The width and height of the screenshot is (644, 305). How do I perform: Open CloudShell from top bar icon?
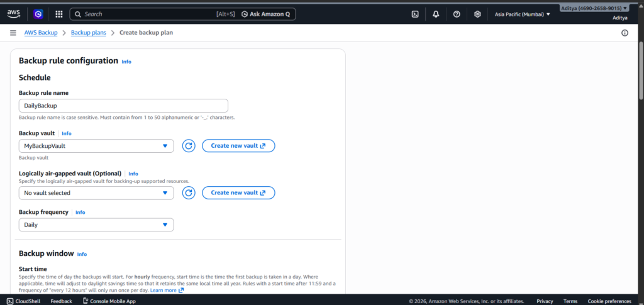coord(415,14)
